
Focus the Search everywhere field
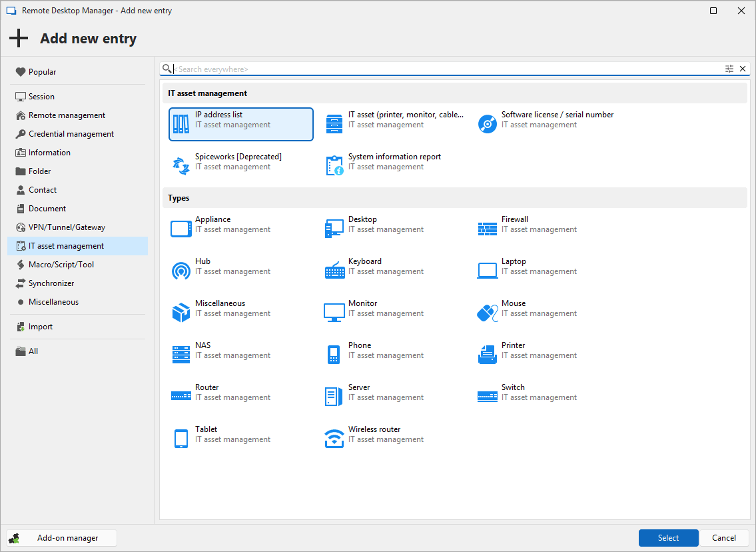click(446, 69)
